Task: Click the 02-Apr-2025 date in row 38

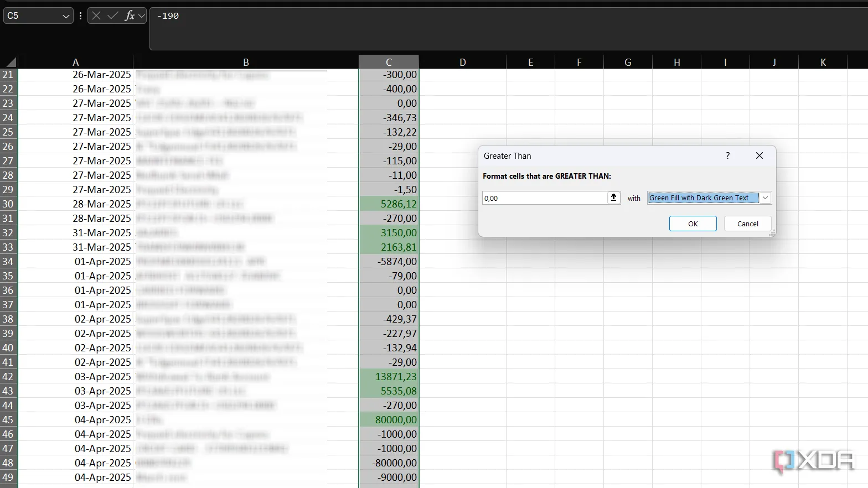Action: pos(76,319)
